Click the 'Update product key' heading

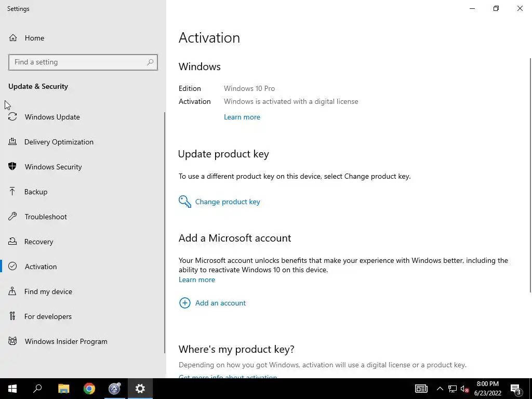click(x=223, y=154)
